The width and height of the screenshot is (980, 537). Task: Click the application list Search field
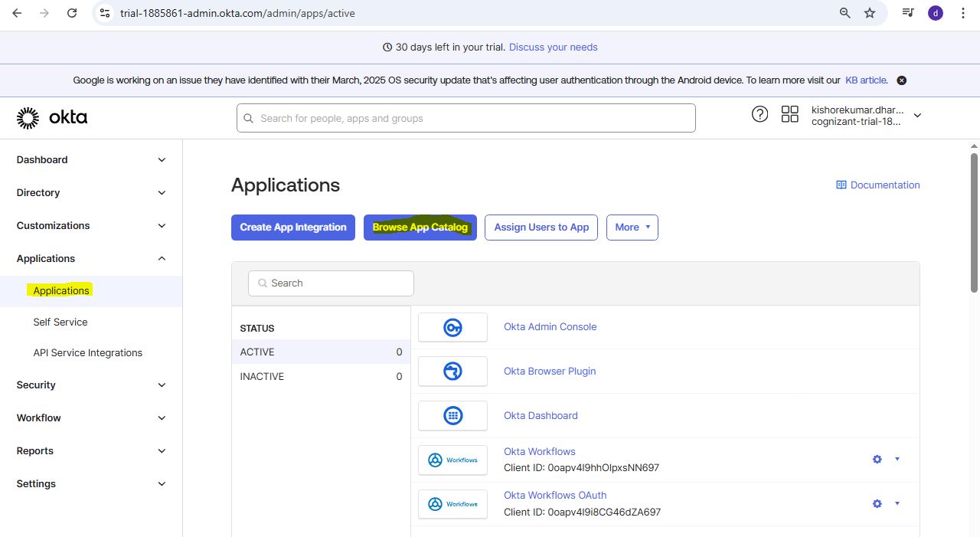331,283
